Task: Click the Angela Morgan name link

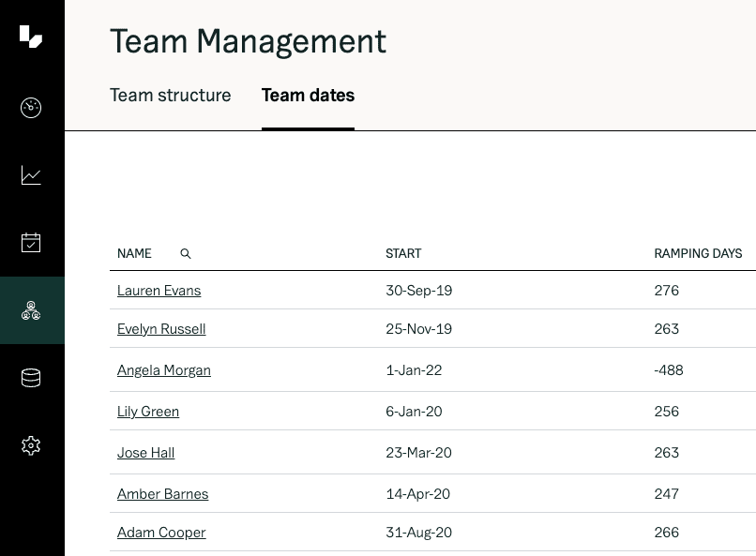Action: pos(164,370)
